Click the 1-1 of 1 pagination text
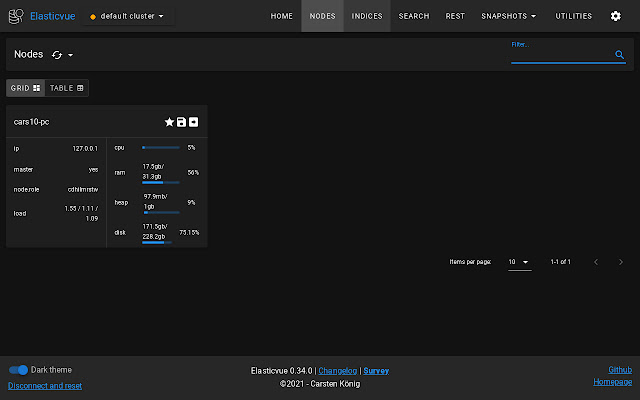This screenshot has width=640, height=400. 560,262
